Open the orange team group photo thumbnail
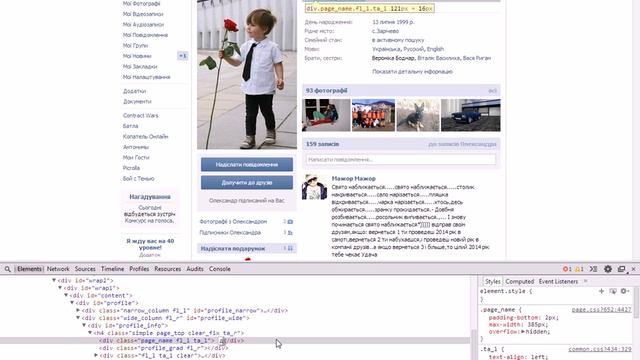 tap(373, 115)
